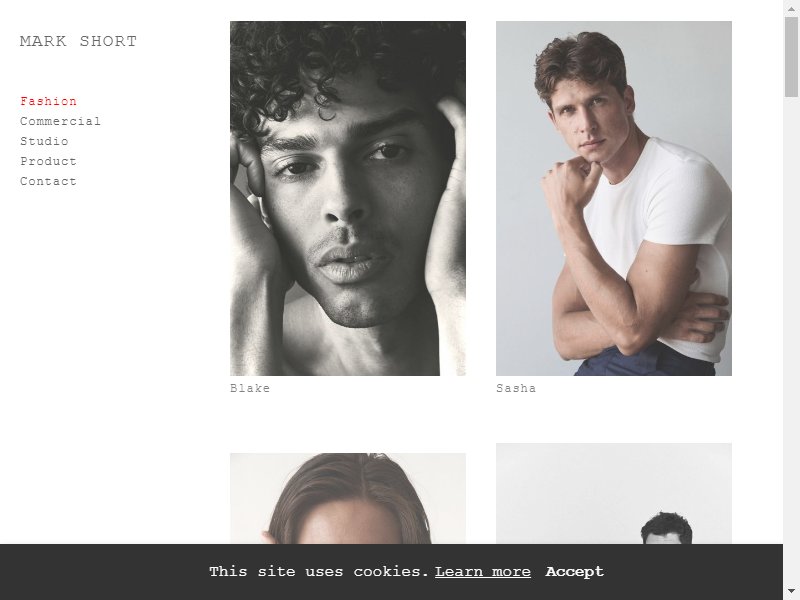
Task: Click the Sasha caption below photo
Action: [516, 388]
